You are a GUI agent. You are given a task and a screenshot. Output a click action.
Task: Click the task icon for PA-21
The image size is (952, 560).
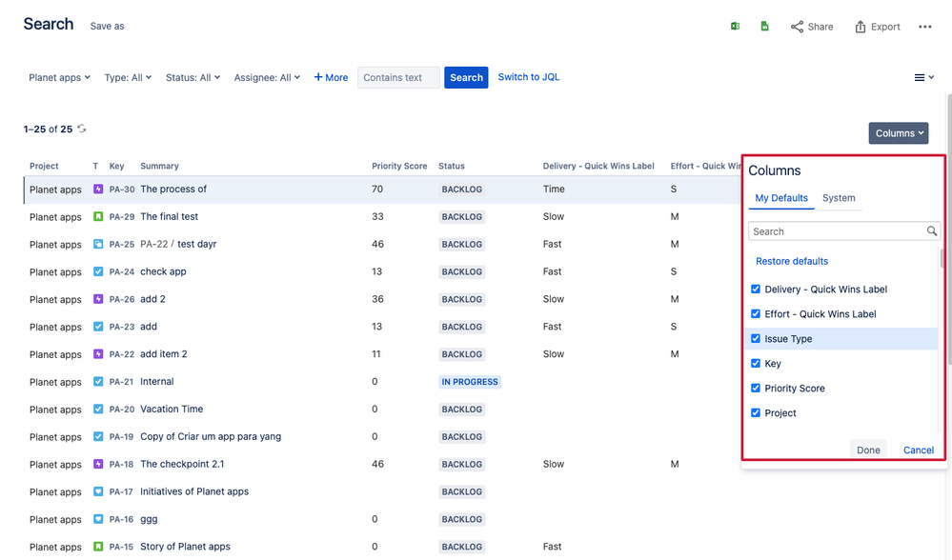click(98, 382)
